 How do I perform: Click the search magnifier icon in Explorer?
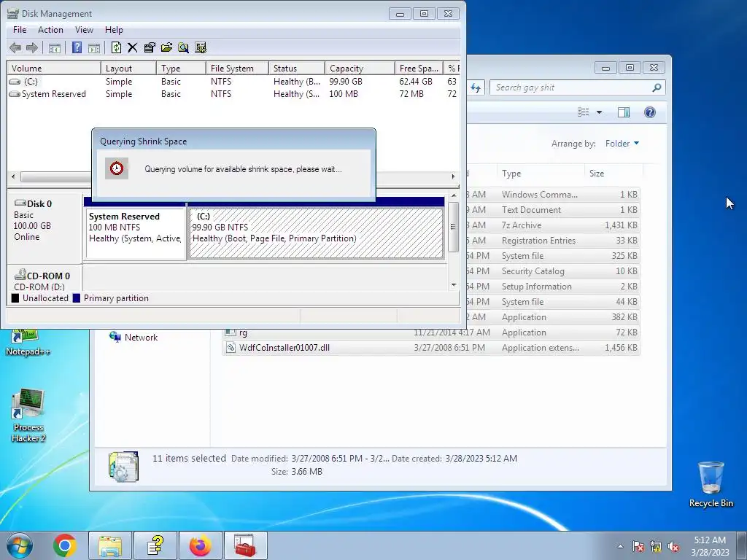[x=657, y=87]
